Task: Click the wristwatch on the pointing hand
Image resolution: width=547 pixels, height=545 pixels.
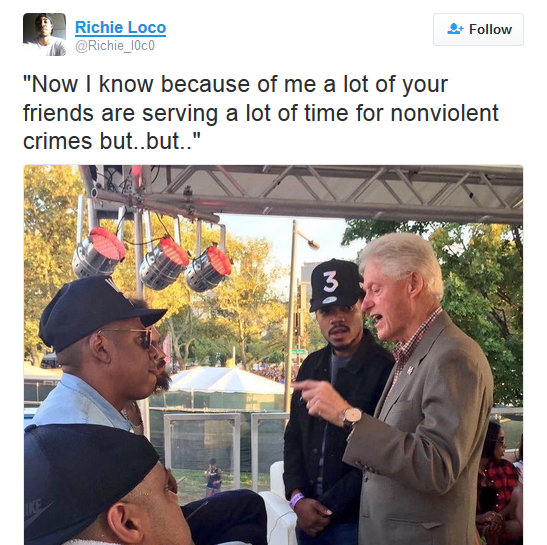Action: 351,418
